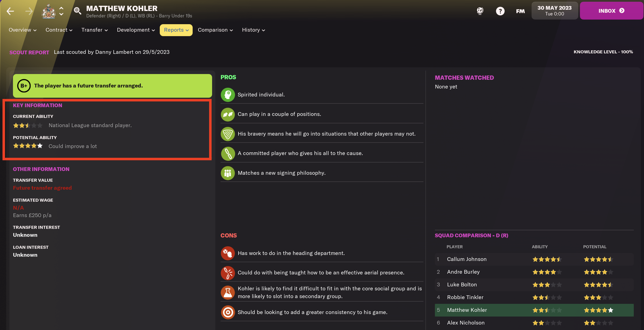Click the up/down chevrons beside the crest
This screenshot has width=644, height=330.
pos(61,11)
